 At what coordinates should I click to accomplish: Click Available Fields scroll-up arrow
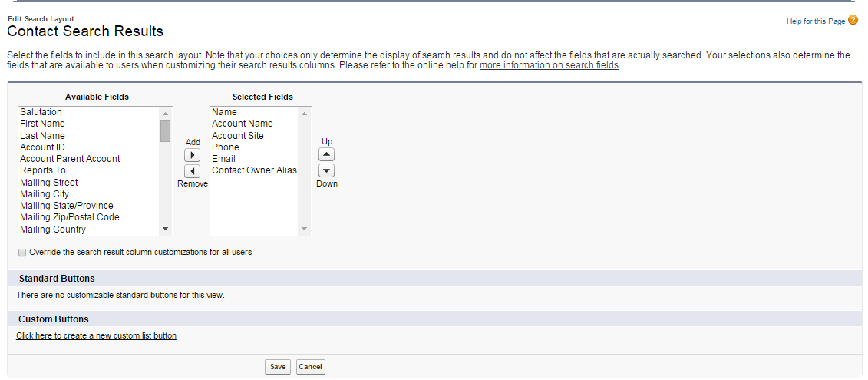pos(165,114)
